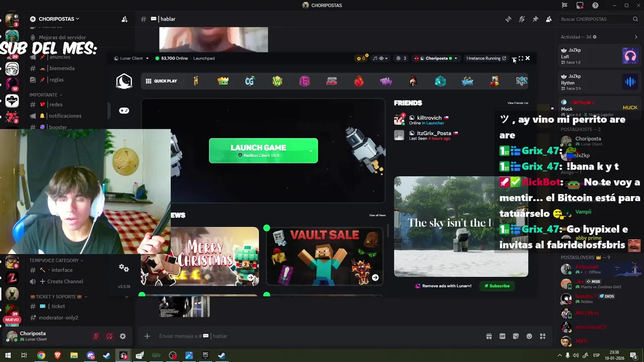
Task: Click the Subscribe button for Lunar+
Action: pyautogui.click(x=497, y=286)
